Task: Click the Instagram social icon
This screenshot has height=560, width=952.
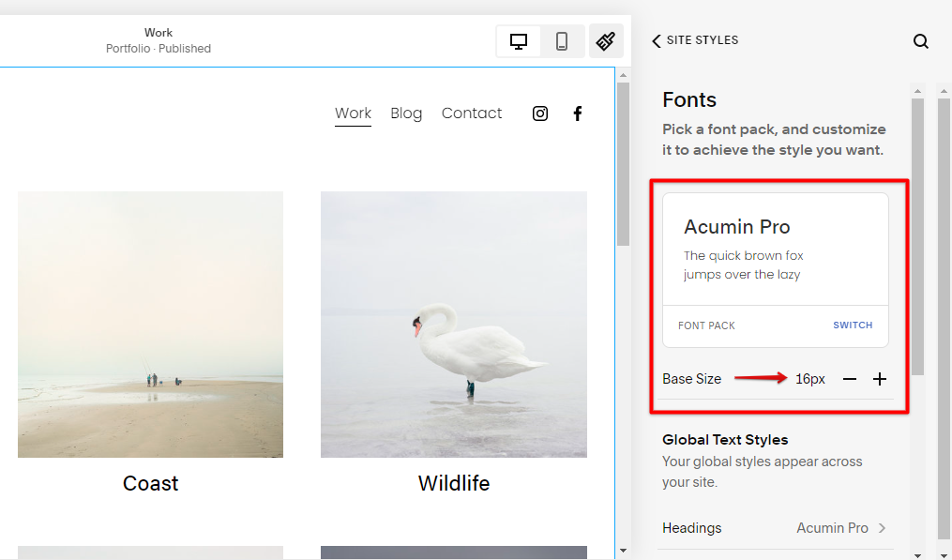Action: tap(540, 114)
